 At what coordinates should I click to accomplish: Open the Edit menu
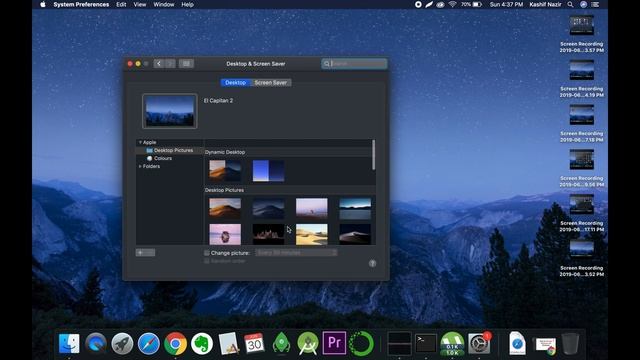tap(121, 4)
